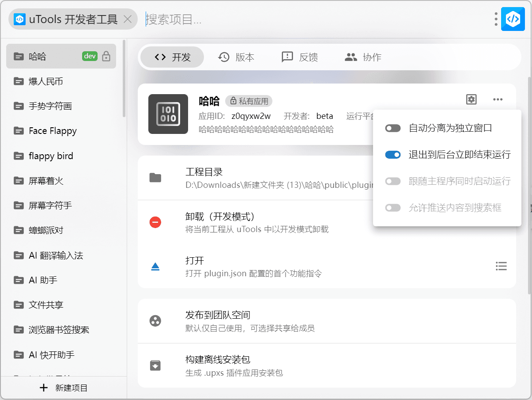Viewport: 532px width, 400px height.
Task: Select the 浏览器书签搜索 project
Action: pyautogui.click(x=61, y=330)
